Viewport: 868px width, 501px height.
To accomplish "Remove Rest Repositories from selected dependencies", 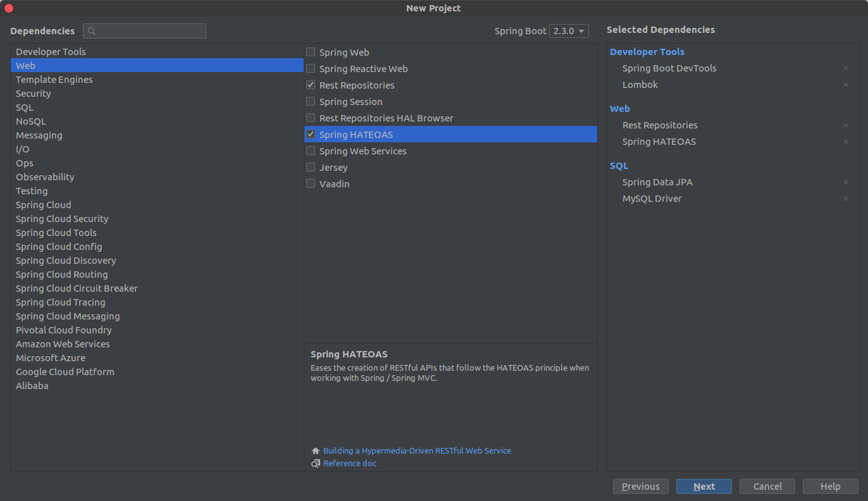I will (846, 125).
